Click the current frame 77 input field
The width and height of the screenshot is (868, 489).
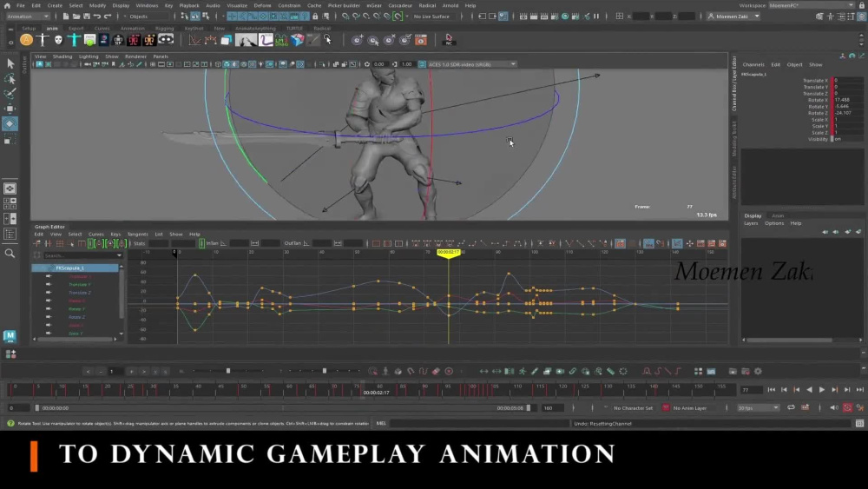[751, 390]
